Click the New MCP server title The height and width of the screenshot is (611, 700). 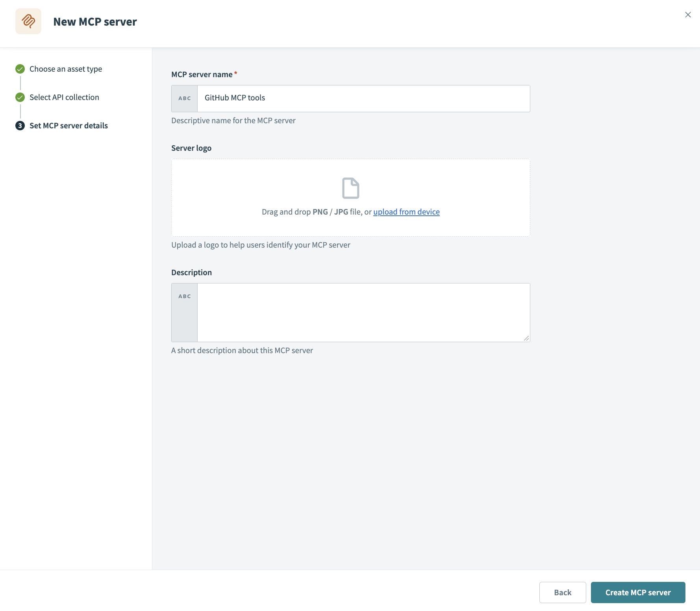coord(95,22)
